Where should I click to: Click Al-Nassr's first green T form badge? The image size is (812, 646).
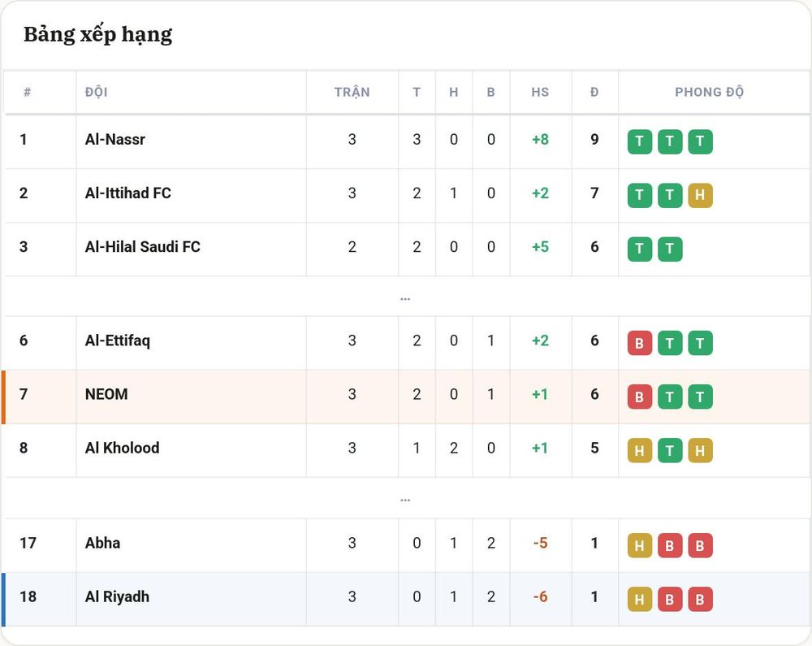click(x=640, y=141)
